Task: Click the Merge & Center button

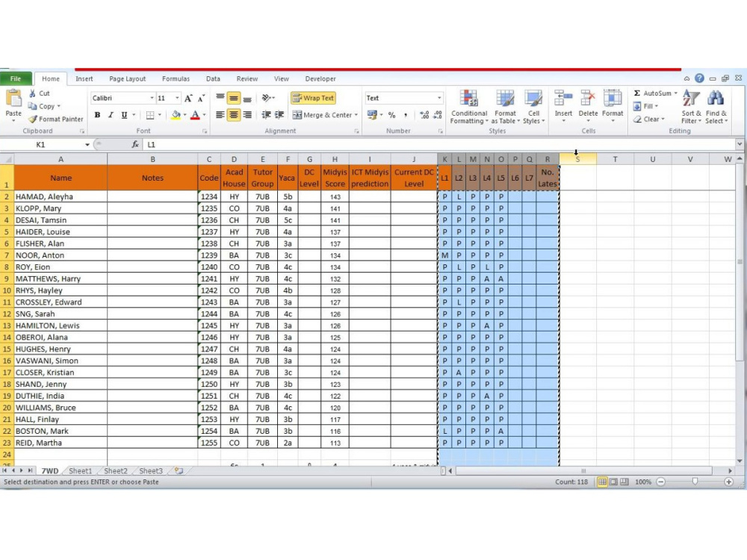Action: (322, 115)
